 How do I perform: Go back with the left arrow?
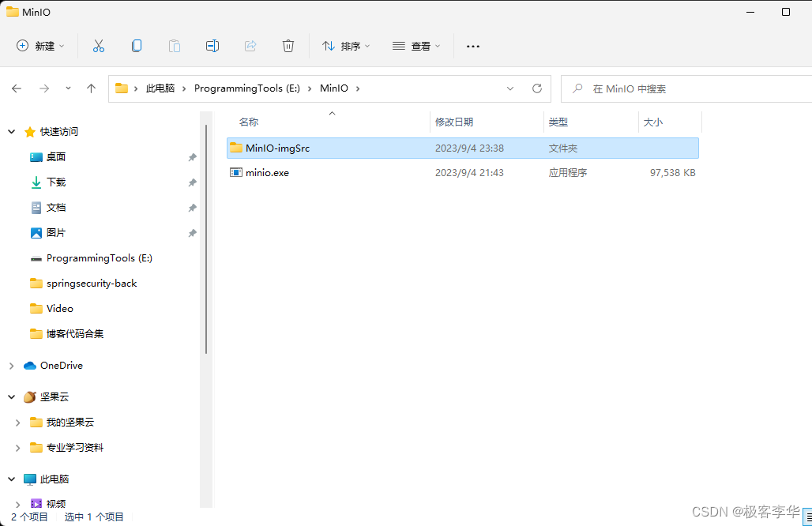[x=17, y=88]
